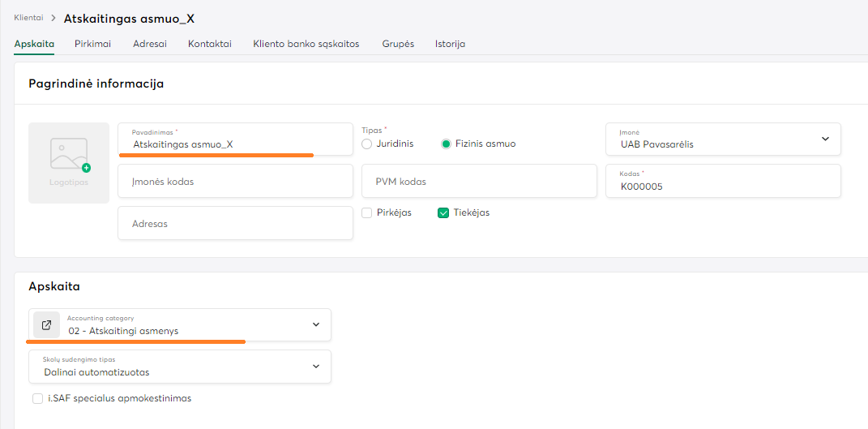Select the Juridinis radio button
This screenshot has height=429, width=868.
pyautogui.click(x=367, y=144)
